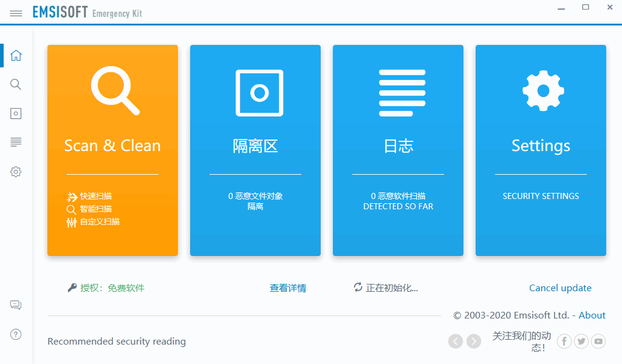The image size is (622, 364).
Task: Go to Home in the sidebar
Action: pos(16,55)
